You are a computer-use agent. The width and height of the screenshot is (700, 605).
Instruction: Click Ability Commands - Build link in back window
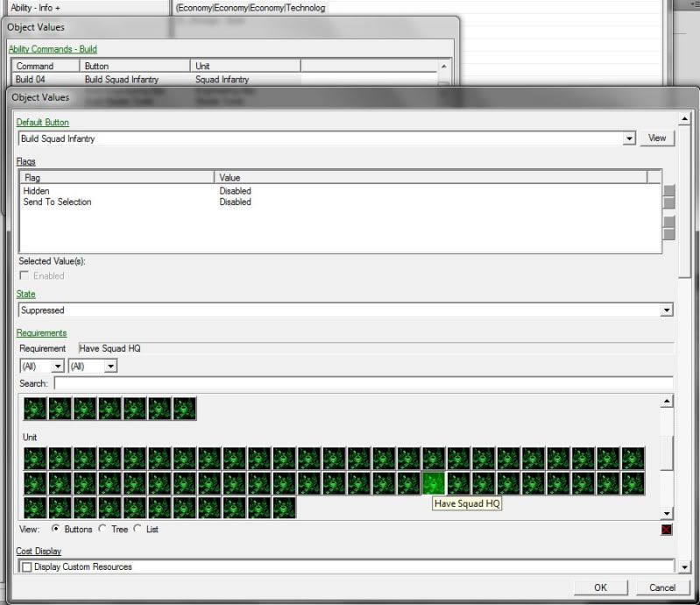pos(53,49)
